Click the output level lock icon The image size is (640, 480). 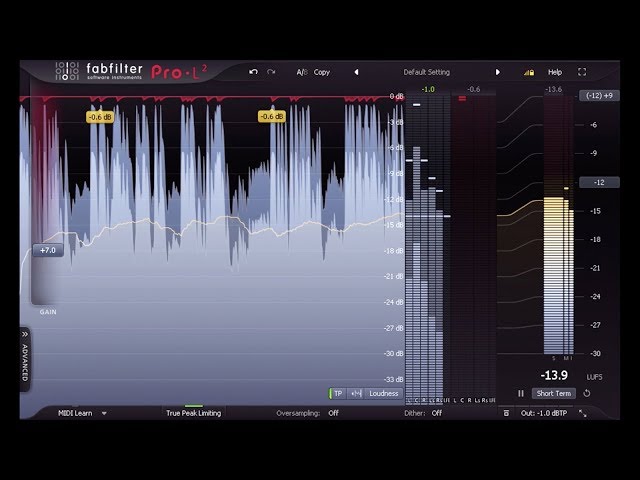(x=529, y=73)
